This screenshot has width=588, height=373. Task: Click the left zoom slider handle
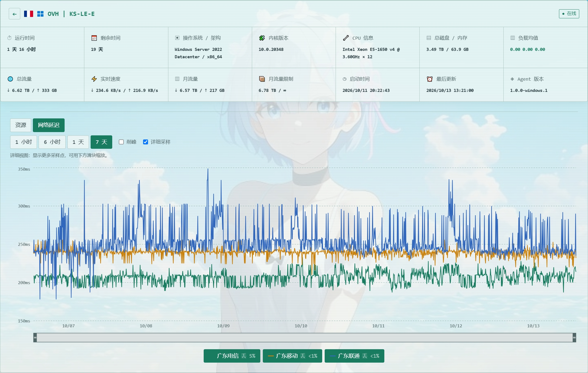(35, 338)
